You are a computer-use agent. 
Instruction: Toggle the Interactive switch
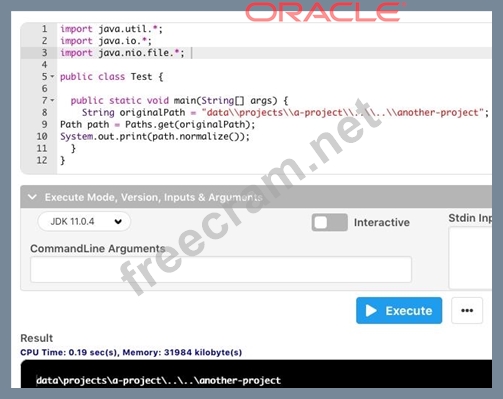tap(329, 222)
